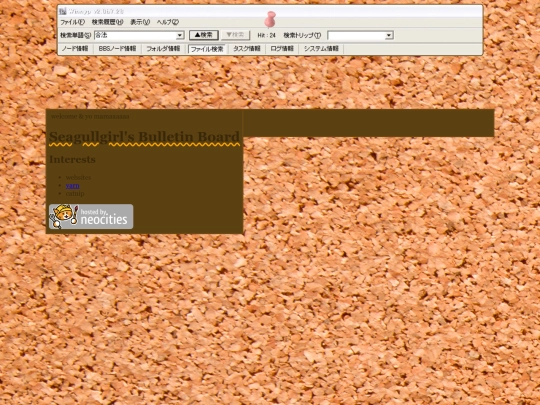
Task: Click the greyed ▼検索 button
Action: point(236,35)
